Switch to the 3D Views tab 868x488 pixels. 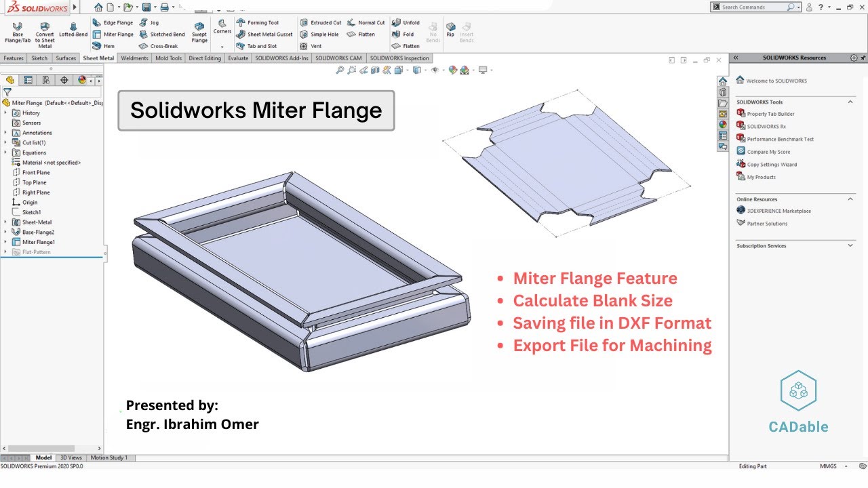coord(71,457)
